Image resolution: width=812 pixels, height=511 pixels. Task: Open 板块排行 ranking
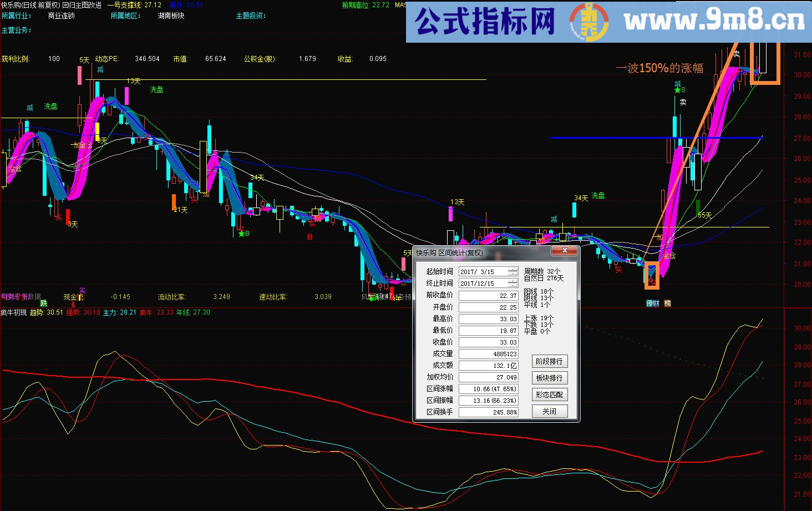550,378
